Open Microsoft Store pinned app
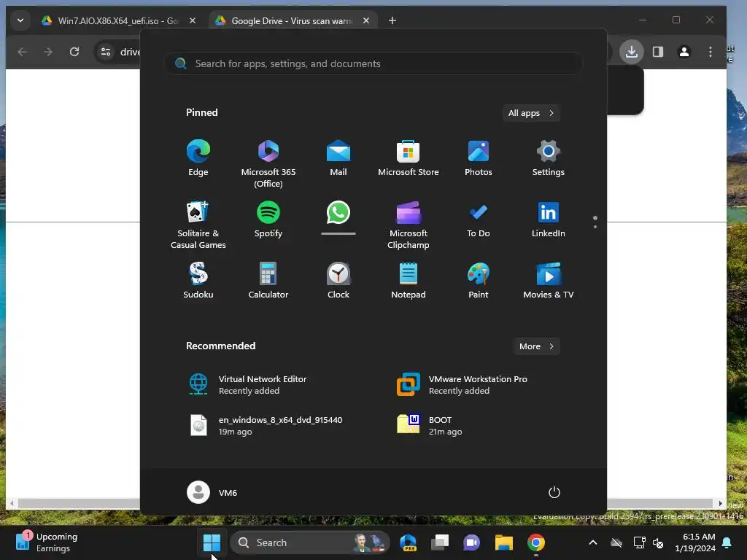 (x=409, y=158)
